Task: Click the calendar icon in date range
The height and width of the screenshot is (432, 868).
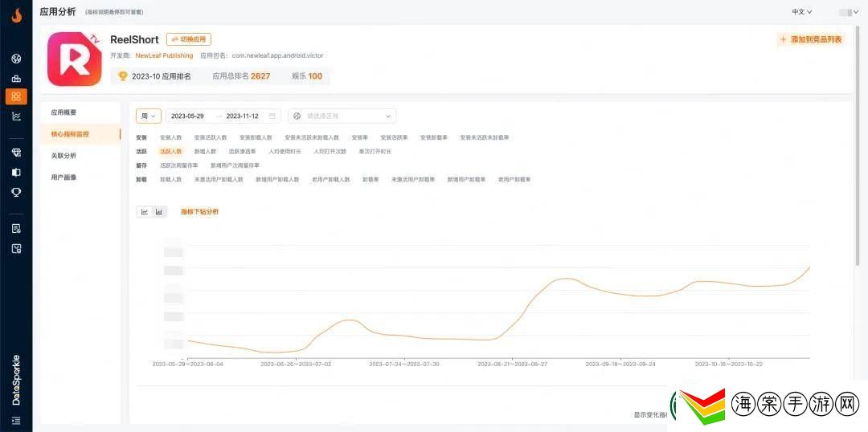Action: [x=272, y=116]
